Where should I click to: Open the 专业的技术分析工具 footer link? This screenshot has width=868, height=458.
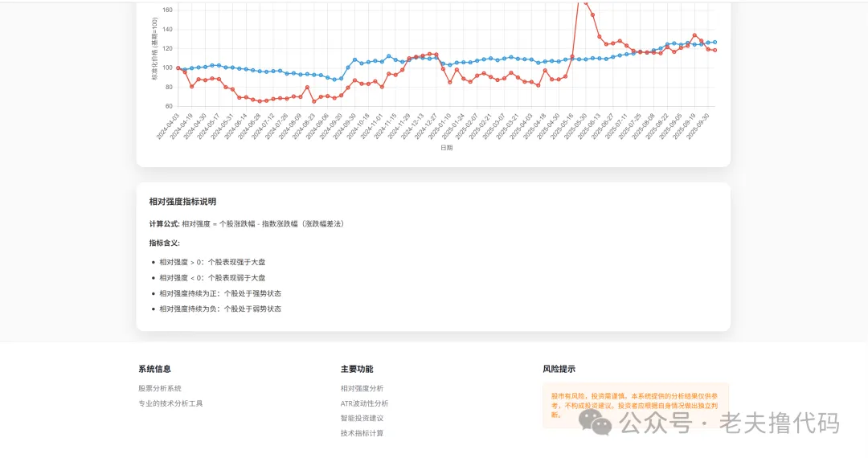(x=170, y=403)
